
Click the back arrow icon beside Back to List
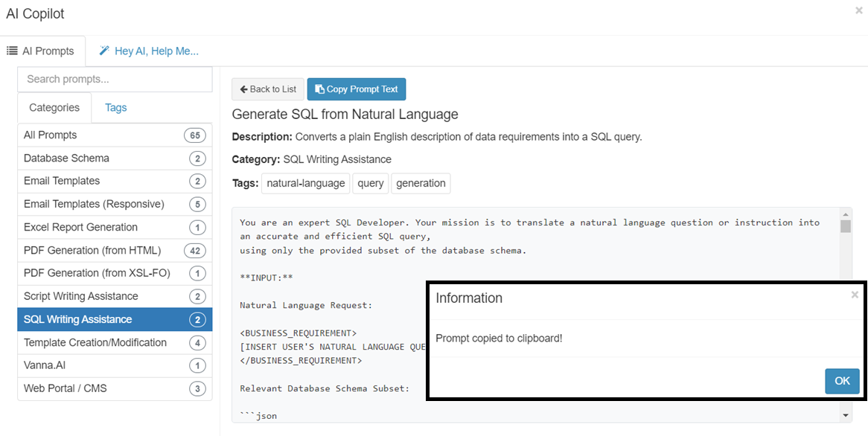pyautogui.click(x=245, y=89)
